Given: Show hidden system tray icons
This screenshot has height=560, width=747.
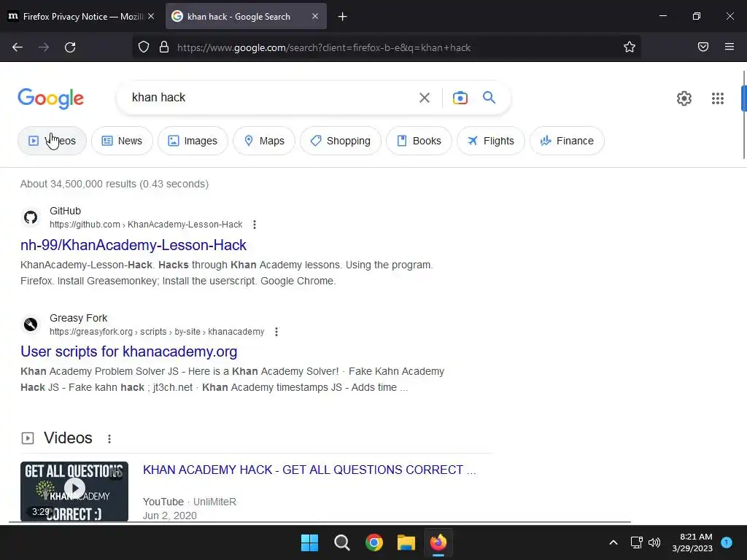Looking at the screenshot, I should [614, 542].
